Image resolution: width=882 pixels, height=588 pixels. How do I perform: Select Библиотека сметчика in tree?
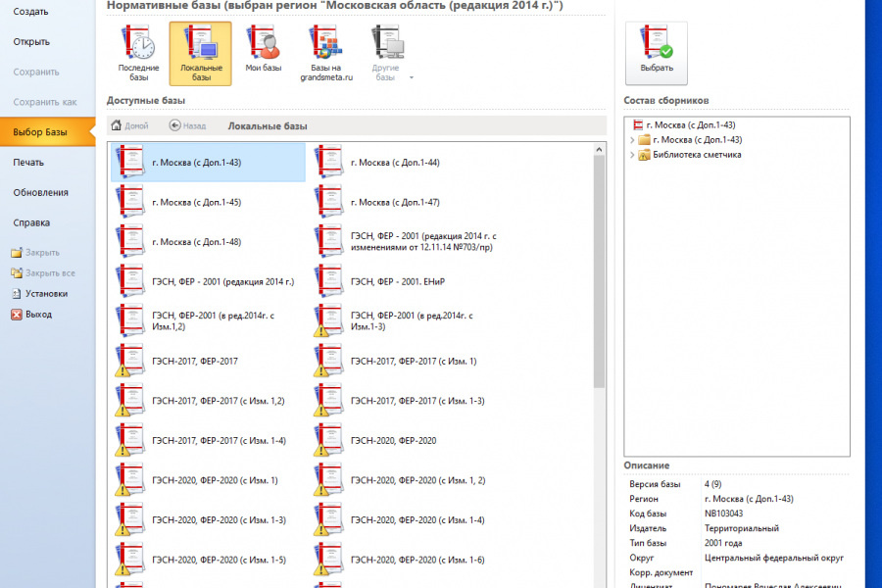(x=697, y=155)
